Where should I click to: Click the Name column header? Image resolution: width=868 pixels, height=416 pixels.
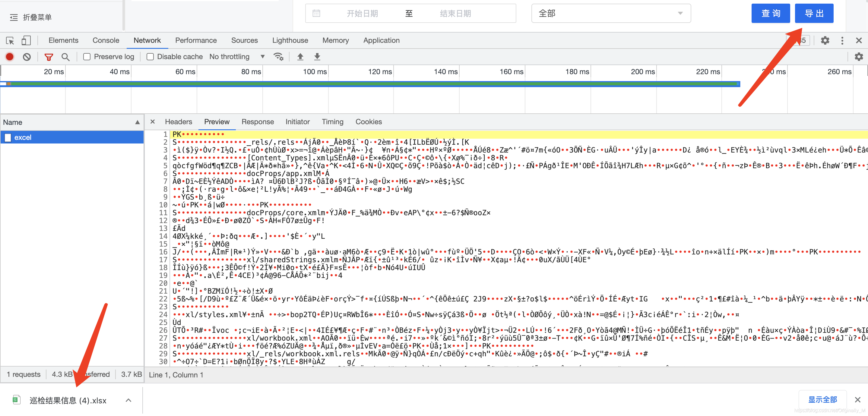click(72, 122)
